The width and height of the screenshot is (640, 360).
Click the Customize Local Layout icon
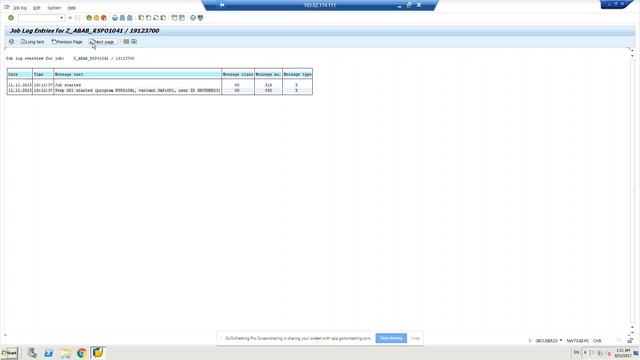coord(200,18)
